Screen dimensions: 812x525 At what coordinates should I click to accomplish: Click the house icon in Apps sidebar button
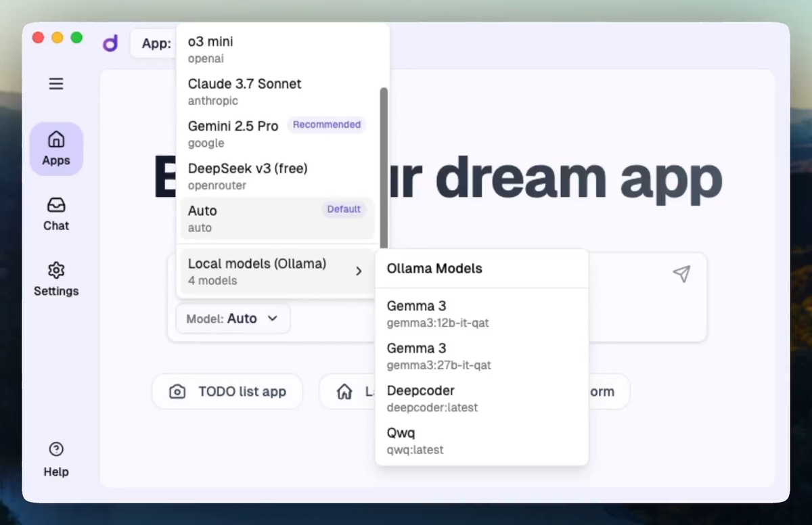coord(56,139)
